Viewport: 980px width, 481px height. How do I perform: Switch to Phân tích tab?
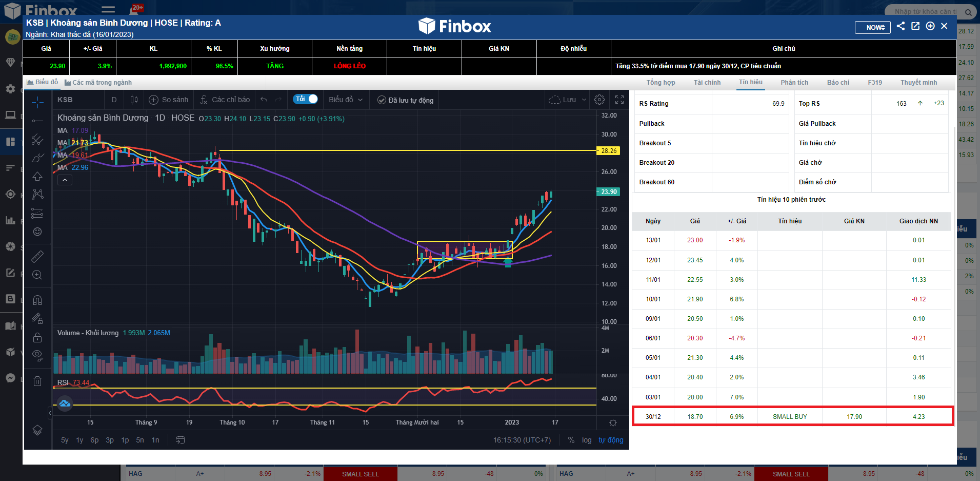coord(794,82)
